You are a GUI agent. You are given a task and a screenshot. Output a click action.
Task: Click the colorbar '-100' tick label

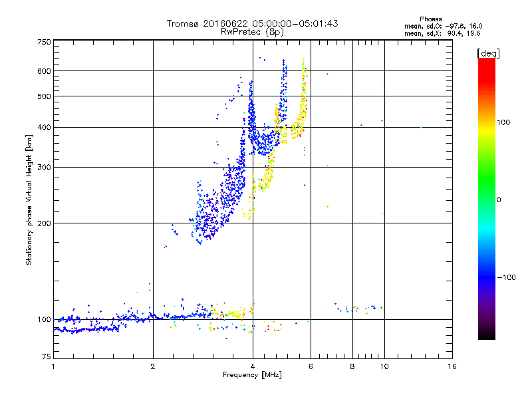pos(506,277)
